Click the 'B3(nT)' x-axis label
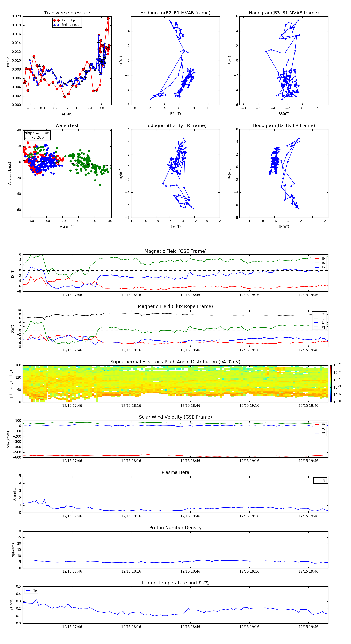Viewport: 351px width, 644px height. pyautogui.click(x=284, y=114)
